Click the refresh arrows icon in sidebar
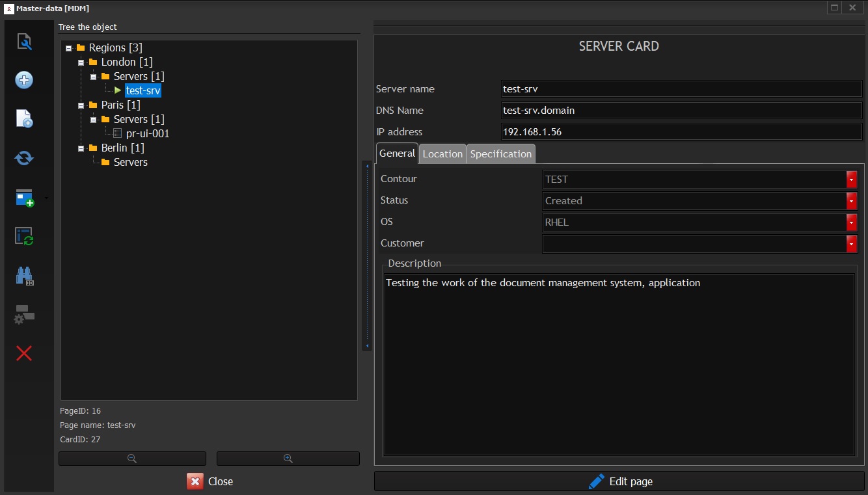This screenshot has width=868, height=495. (x=25, y=157)
